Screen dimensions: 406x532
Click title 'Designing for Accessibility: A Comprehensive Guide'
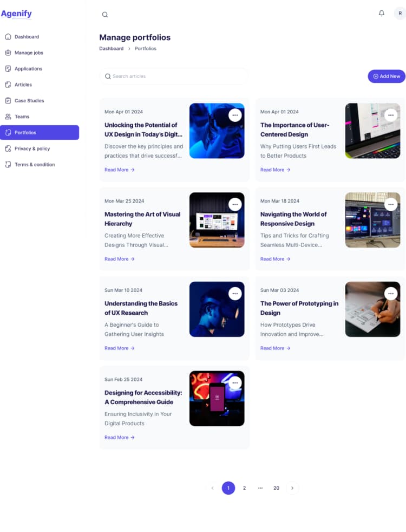point(143,397)
